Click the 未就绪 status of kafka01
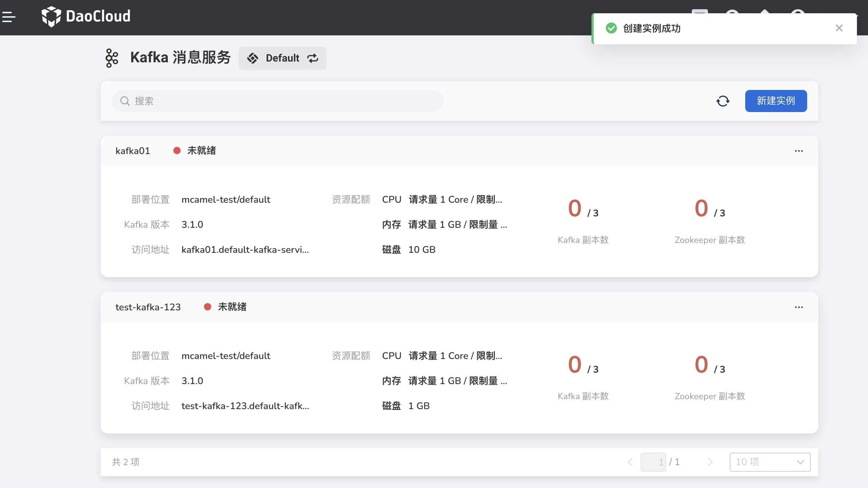868x488 pixels. (202, 151)
